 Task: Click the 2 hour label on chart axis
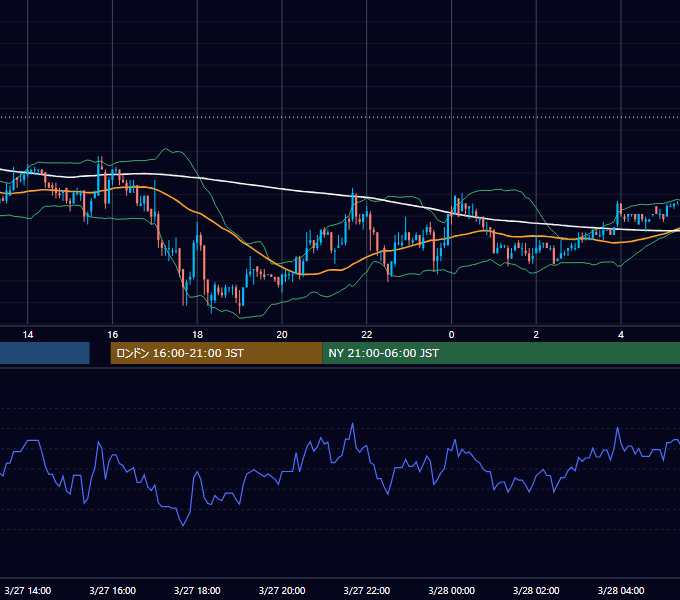(536, 335)
